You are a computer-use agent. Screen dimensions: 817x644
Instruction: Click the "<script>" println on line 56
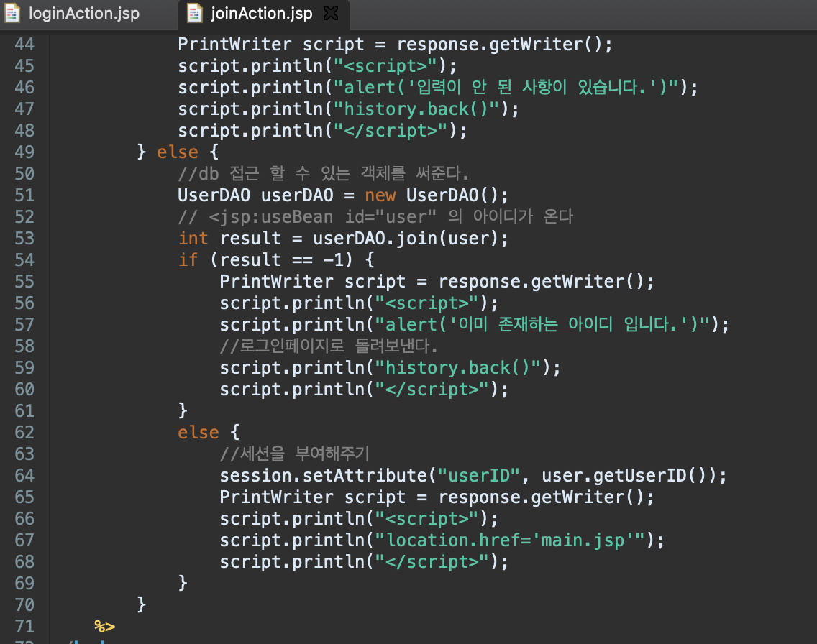(x=358, y=303)
